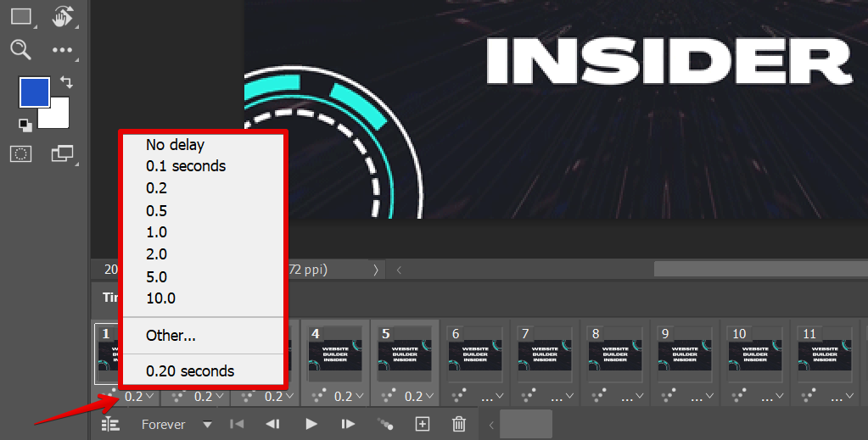The height and width of the screenshot is (440, 868).
Task: Play the frame animation
Action: [311, 424]
